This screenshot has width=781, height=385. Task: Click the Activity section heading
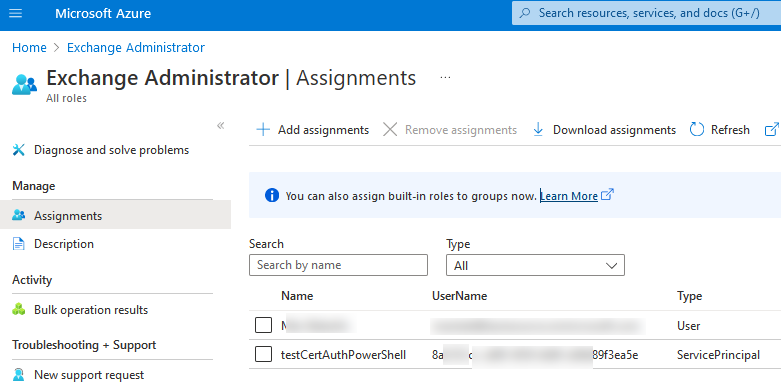pyautogui.click(x=32, y=280)
